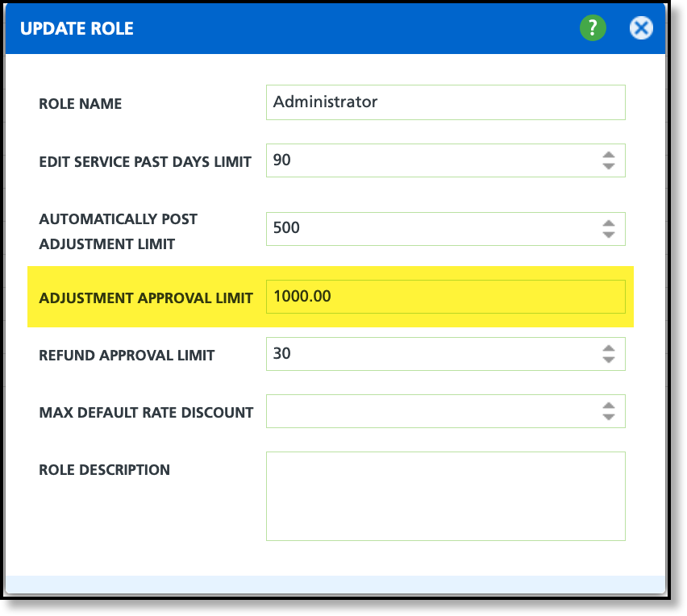687x616 pixels.
Task: Click the Role Description text area
Action: [x=446, y=496]
